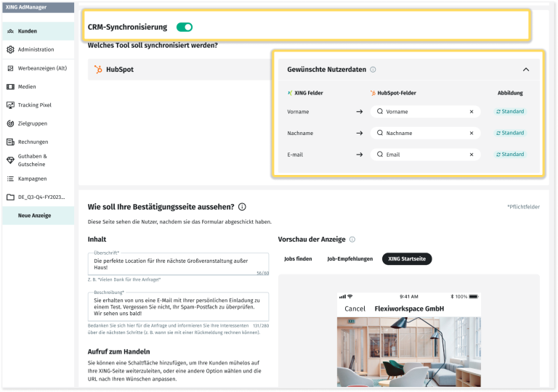This screenshot has width=558, height=392.
Task: Clear the Email field mapping
Action: click(x=472, y=155)
